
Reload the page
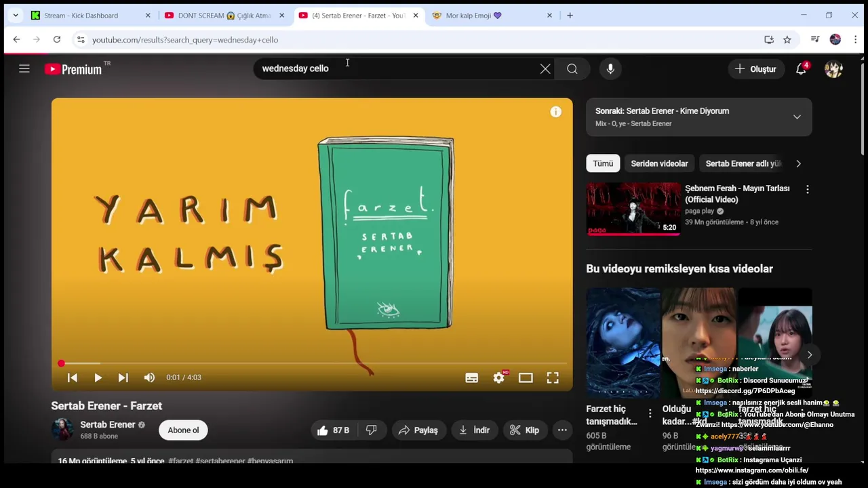[x=57, y=40]
